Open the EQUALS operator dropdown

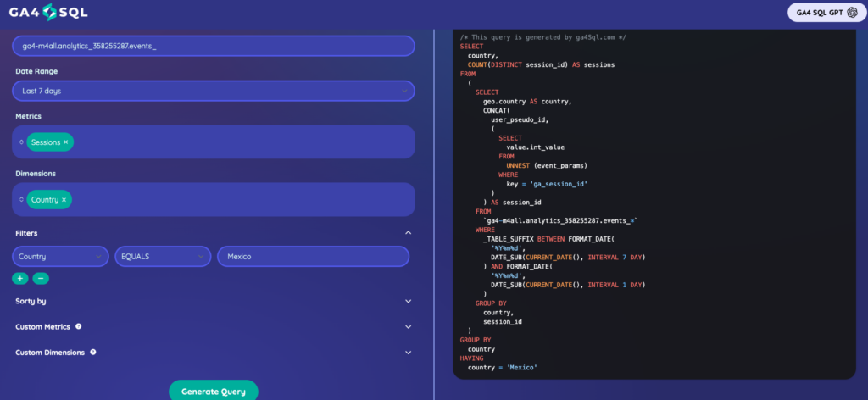click(163, 257)
